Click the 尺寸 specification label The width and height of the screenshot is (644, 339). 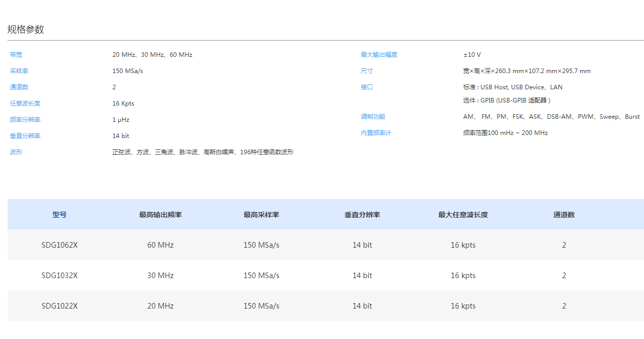coord(367,71)
